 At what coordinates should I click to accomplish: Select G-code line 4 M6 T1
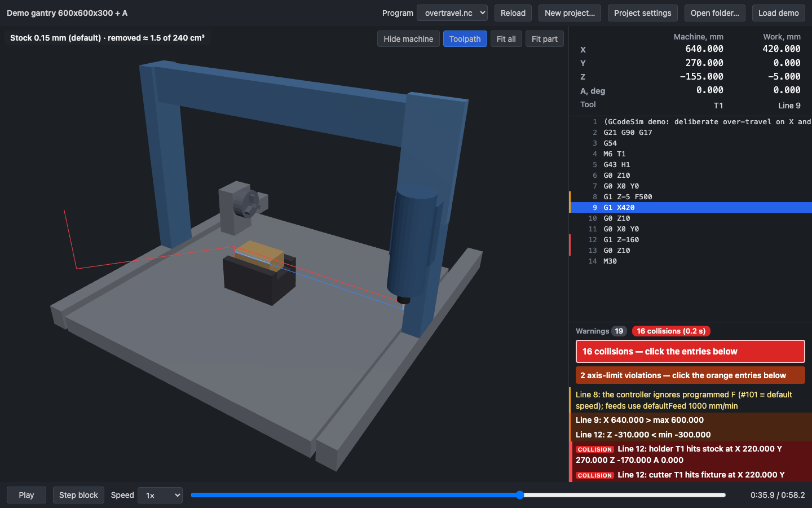point(691,154)
